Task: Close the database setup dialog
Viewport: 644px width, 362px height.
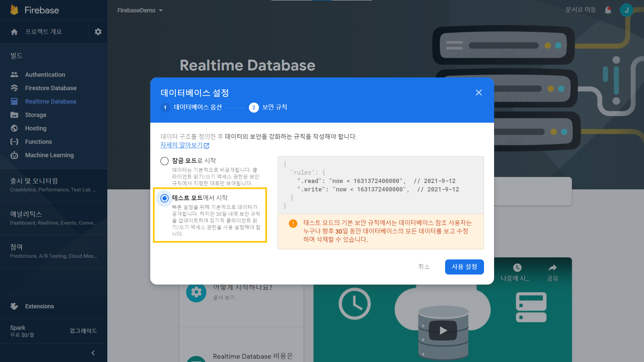Action: pos(479,93)
